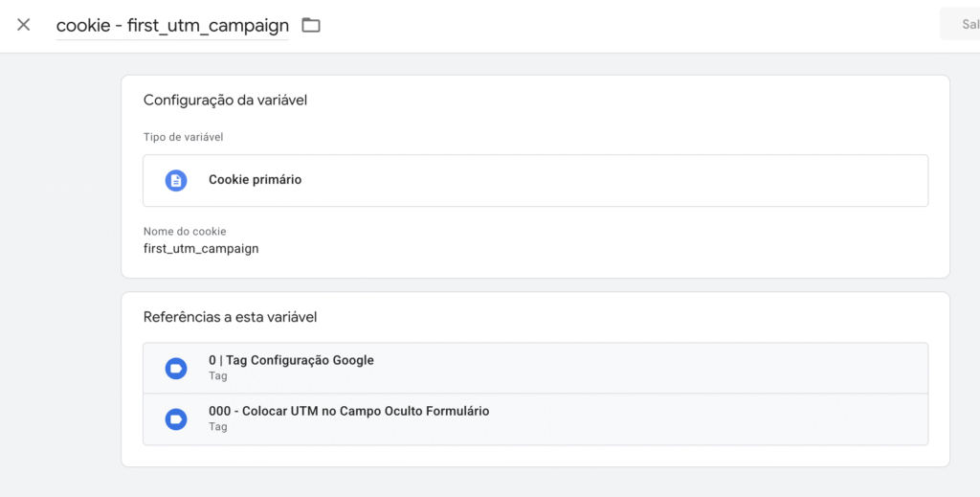This screenshot has width=980, height=497.
Task: Click the tag icon for Colocar UTM row
Action: 176,418
